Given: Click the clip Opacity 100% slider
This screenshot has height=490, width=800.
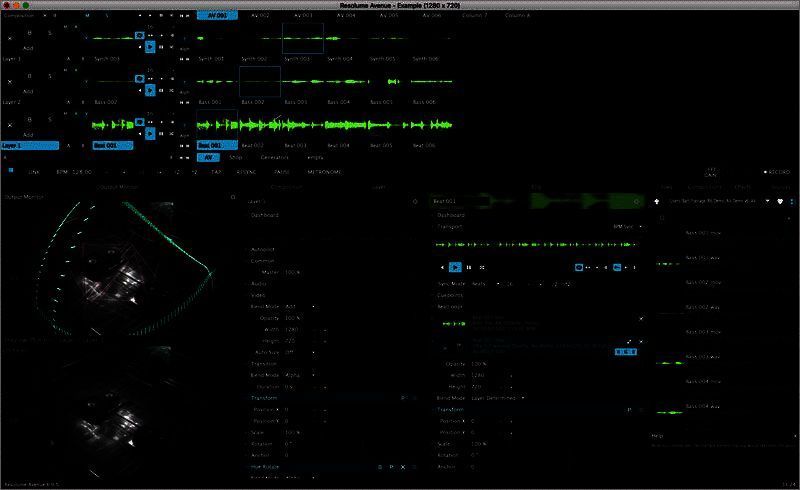Looking at the screenshot, I should point(554,364).
